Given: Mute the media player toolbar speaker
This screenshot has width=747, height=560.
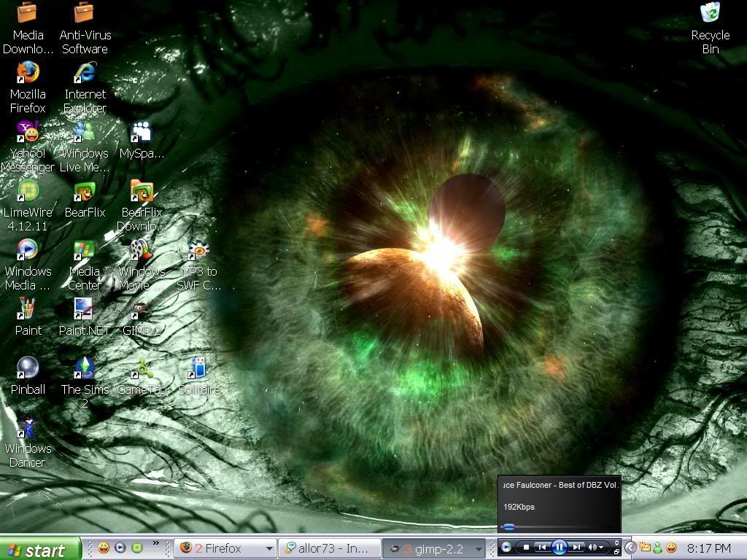Looking at the screenshot, I should point(592,548).
